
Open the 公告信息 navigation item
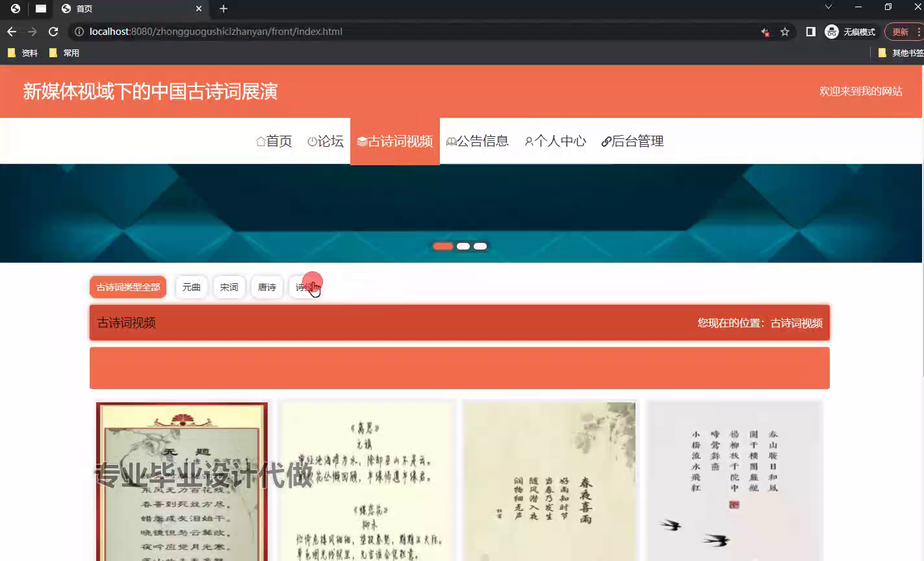(478, 141)
